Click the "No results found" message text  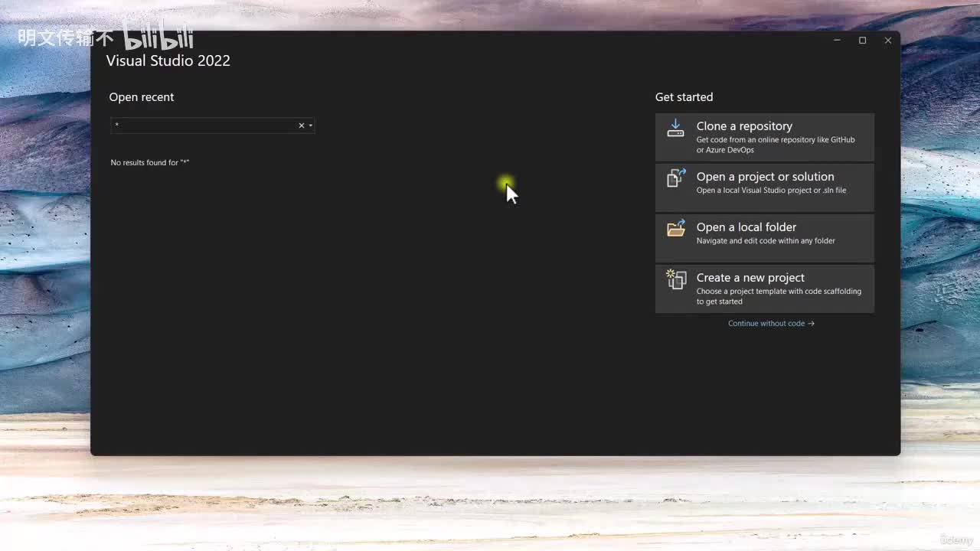point(150,163)
